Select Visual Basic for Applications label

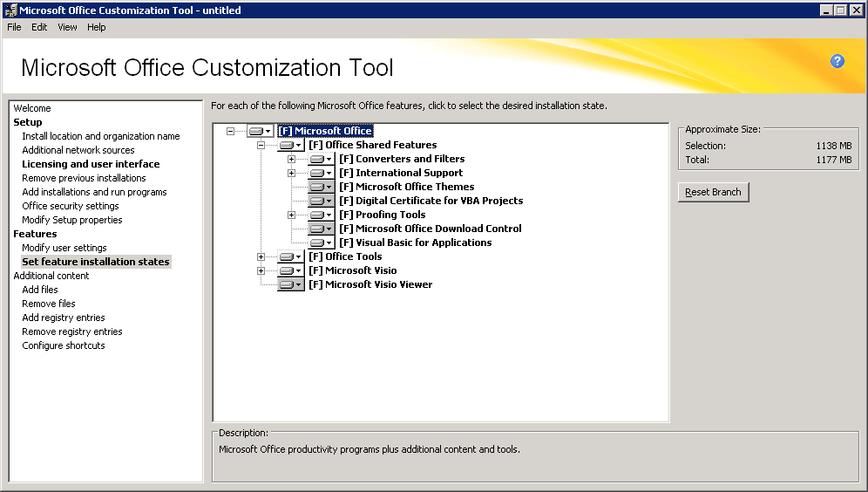[x=415, y=243]
